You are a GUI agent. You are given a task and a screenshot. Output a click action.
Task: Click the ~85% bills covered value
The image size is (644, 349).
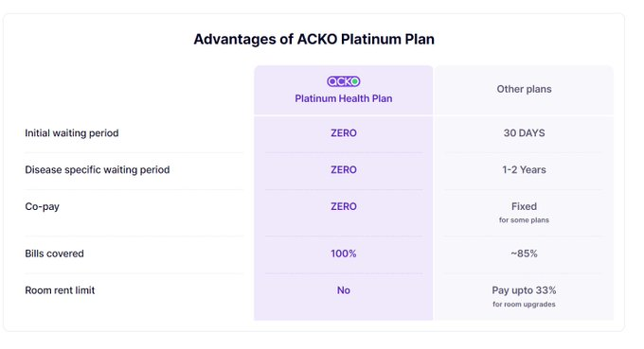point(524,253)
